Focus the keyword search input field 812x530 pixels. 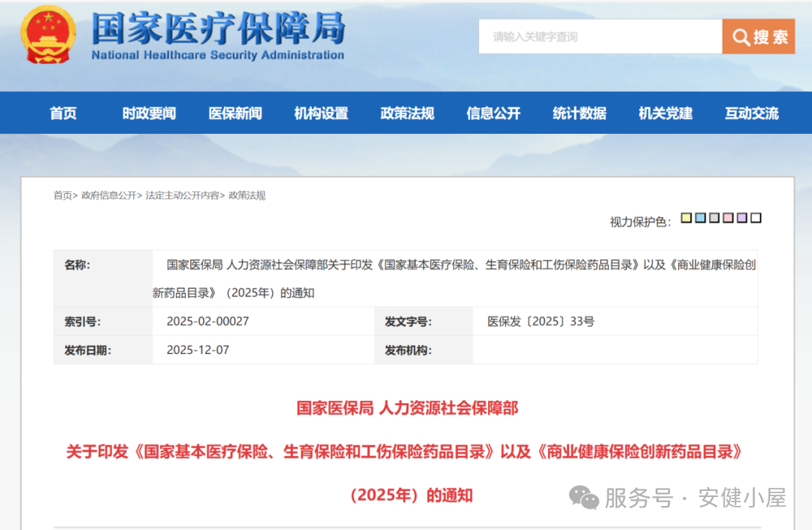[x=599, y=37]
